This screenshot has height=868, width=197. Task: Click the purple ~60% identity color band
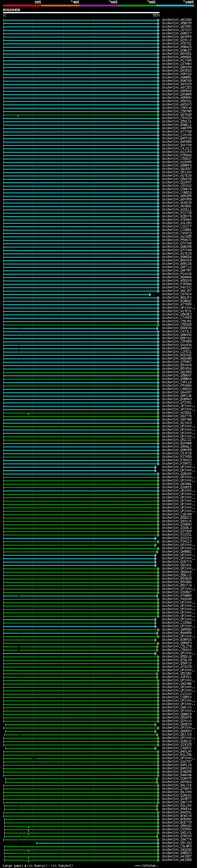99,6
